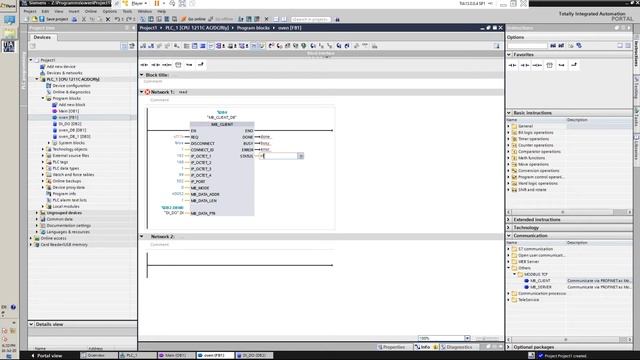Click the Delete X toolbar icon
The height and width of the screenshot is (360, 640).
point(108,19)
